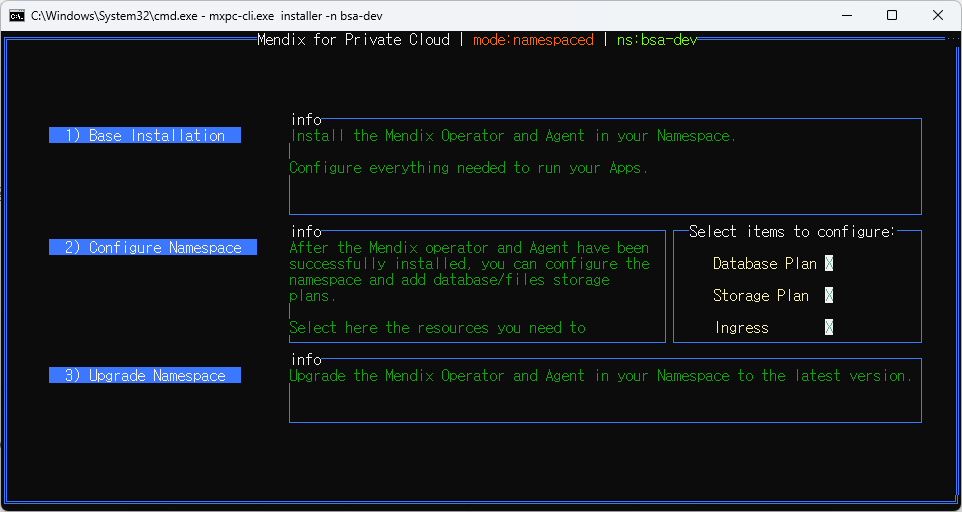Click 'namespace and add database/files storage' line
Viewport: 962px width, 512px height.
point(450,280)
